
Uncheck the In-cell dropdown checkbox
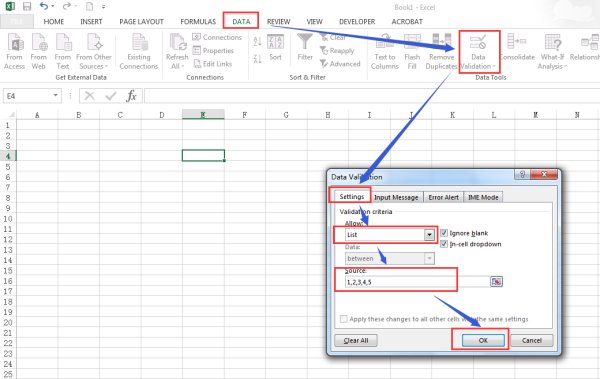click(x=444, y=244)
